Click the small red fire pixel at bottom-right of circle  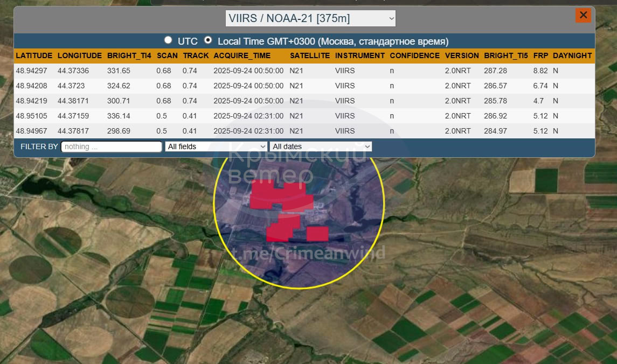click(x=317, y=234)
